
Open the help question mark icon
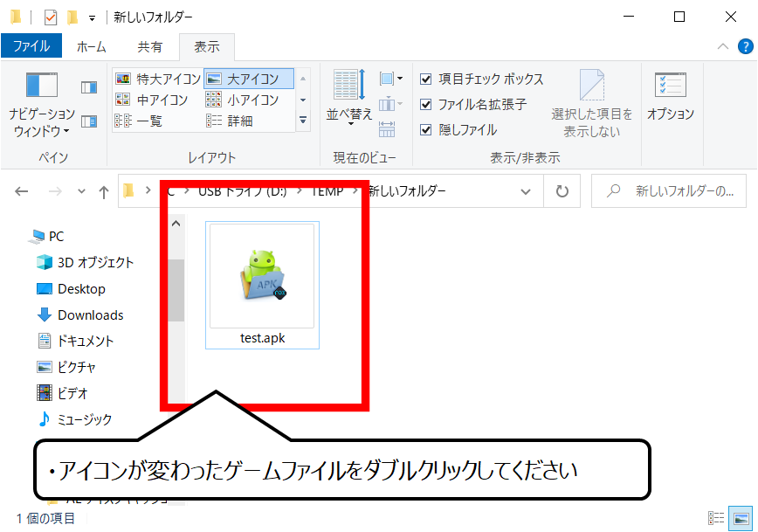pyautogui.click(x=745, y=46)
